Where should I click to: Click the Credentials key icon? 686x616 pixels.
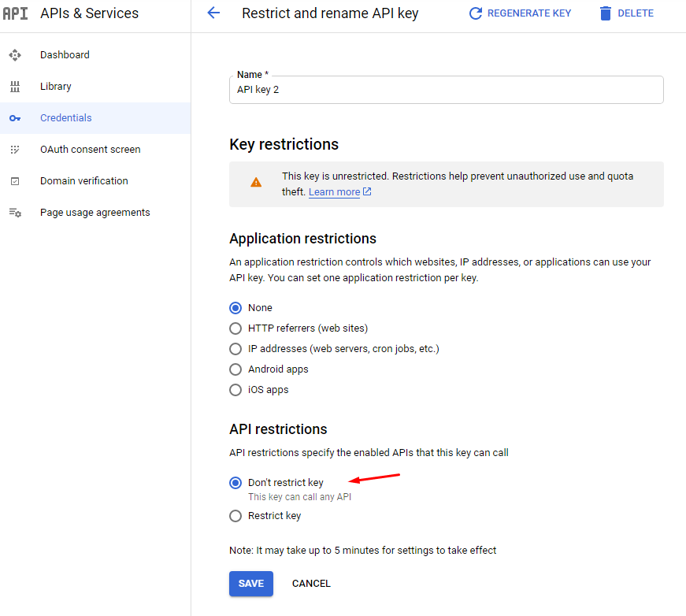click(16, 117)
